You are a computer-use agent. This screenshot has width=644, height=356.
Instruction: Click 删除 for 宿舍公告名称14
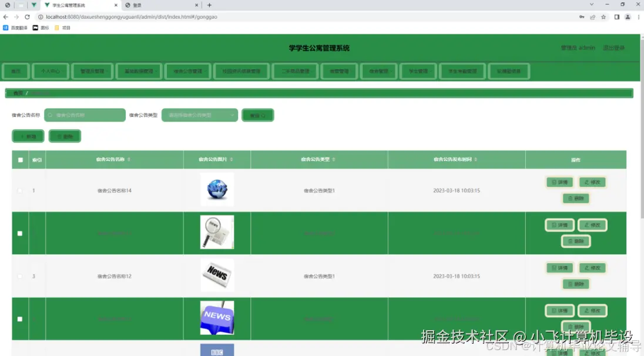pos(576,199)
